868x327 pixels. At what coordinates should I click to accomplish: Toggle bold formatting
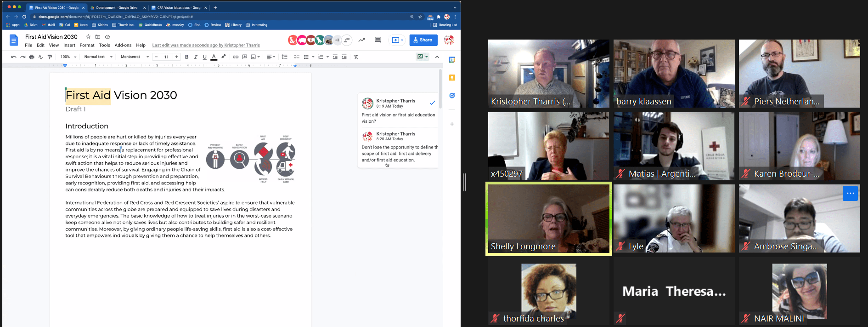186,57
